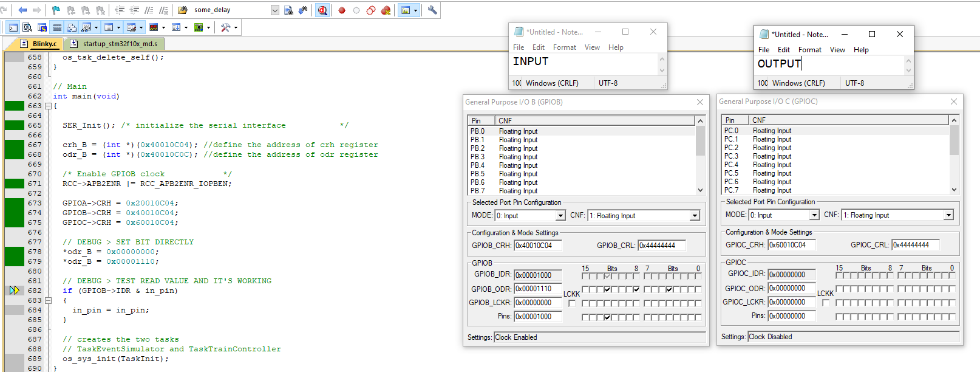
Task: Click the GPIOB_ODR value field
Action: point(538,289)
